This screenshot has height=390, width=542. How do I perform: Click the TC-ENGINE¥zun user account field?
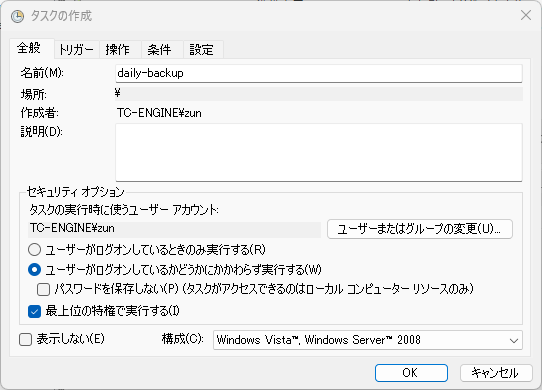174,229
